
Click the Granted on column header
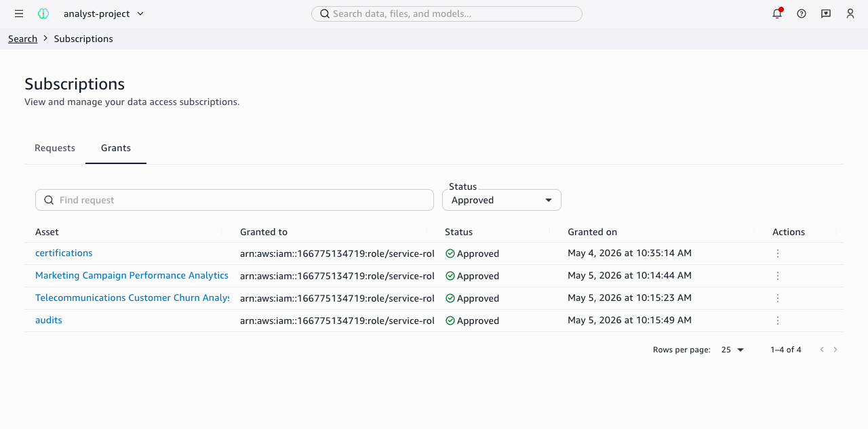(593, 232)
